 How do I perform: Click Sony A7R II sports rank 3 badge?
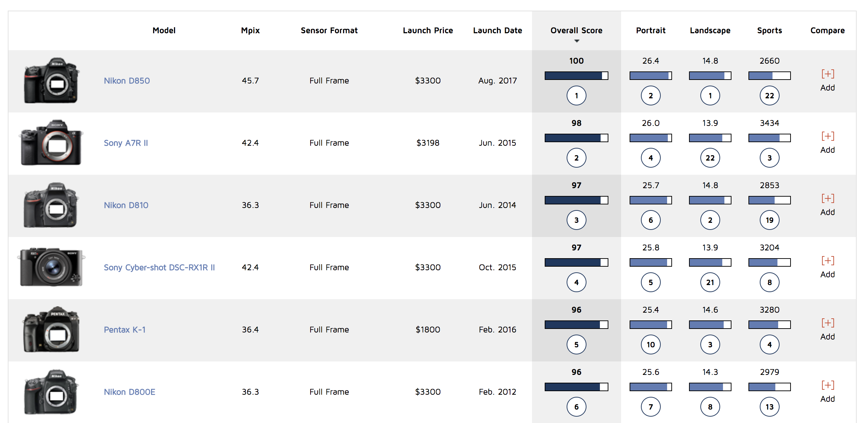click(x=769, y=158)
